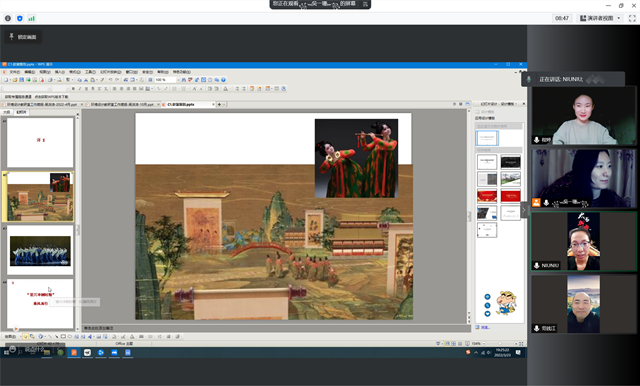Click the Undo arrow icon
Image resolution: width=640 pixels, height=386 pixels.
[x=110, y=80]
